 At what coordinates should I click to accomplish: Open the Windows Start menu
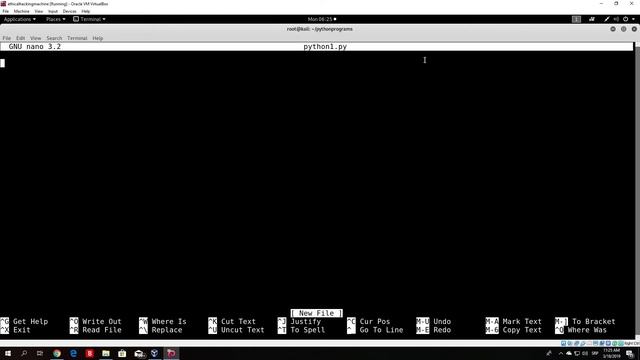click(x=8, y=353)
